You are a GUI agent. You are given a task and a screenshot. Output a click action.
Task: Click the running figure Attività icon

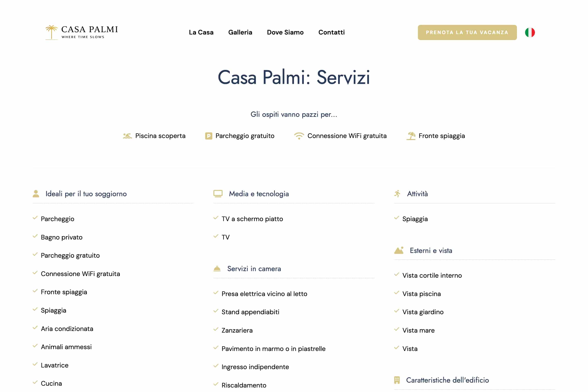point(397,194)
